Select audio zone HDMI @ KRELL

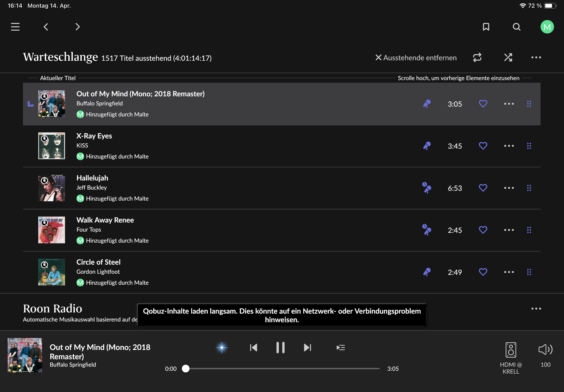point(511,358)
